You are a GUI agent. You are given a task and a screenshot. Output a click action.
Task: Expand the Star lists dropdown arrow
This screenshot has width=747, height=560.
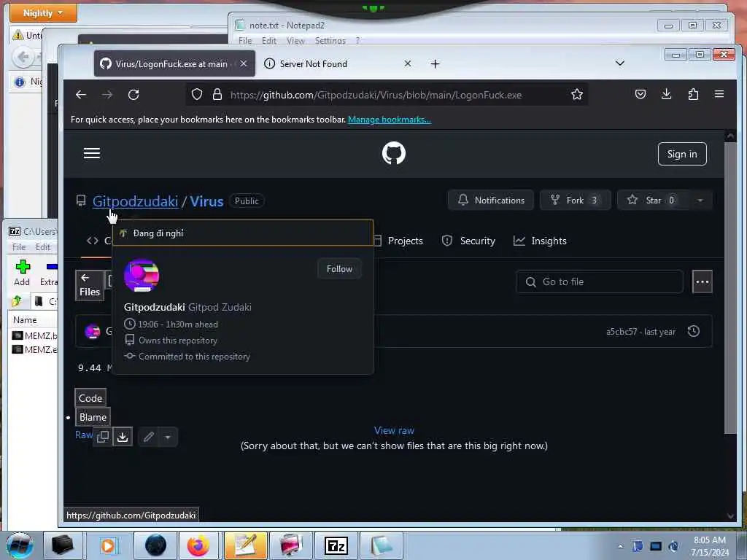click(700, 200)
